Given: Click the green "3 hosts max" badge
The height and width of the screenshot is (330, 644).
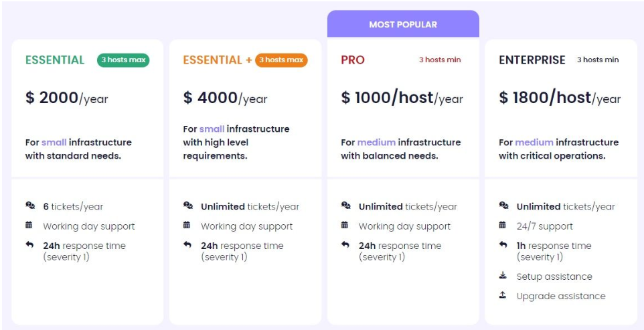Looking at the screenshot, I should 123,60.
